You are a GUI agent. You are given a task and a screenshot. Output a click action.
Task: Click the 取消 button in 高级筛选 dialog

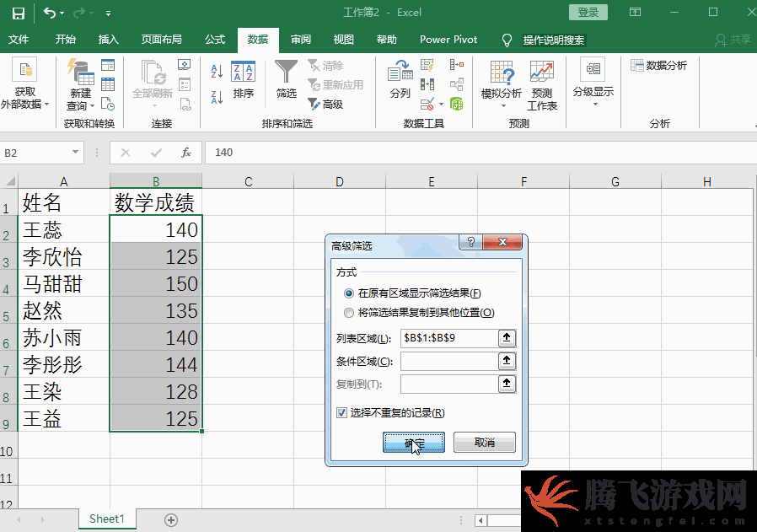(485, 442)
